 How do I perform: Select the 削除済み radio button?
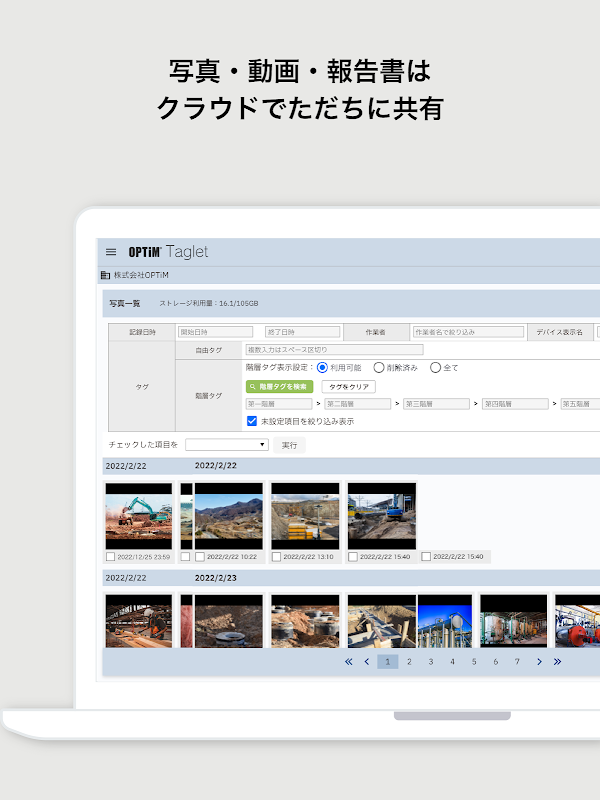pyautogui.click(x=379, y=368)
